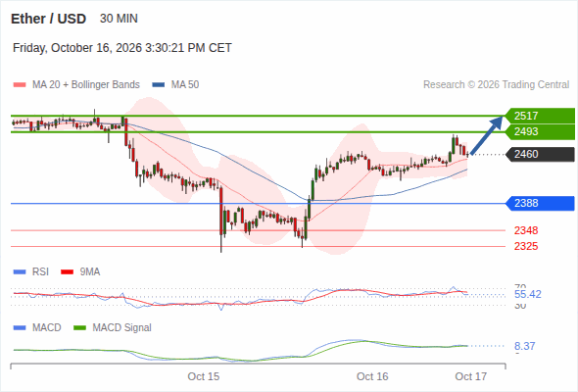Click the MA 20 + Bollinger Bands legend label
This screenshot has width=578, height=392.
point(86,85)
